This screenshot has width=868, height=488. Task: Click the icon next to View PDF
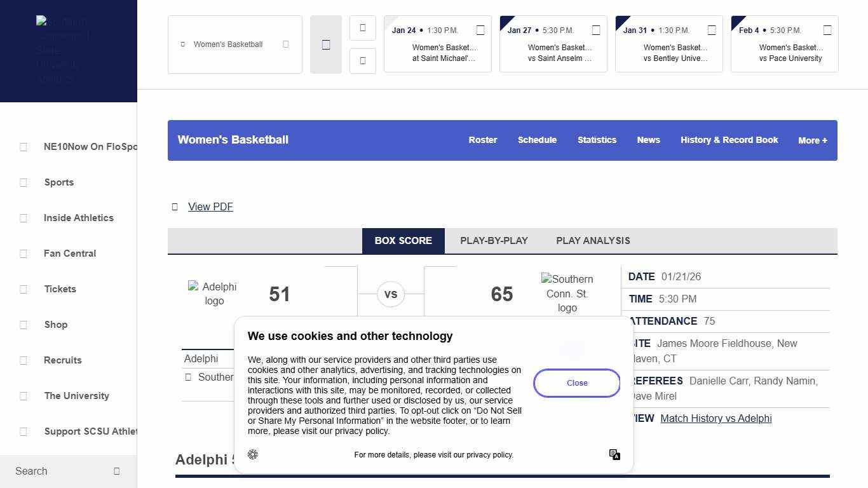[175, 207]
